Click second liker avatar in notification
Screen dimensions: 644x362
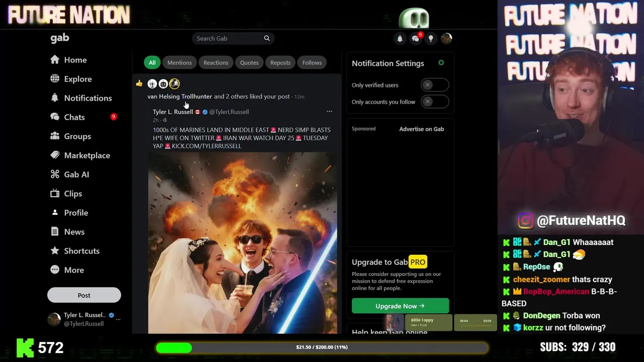163,84
